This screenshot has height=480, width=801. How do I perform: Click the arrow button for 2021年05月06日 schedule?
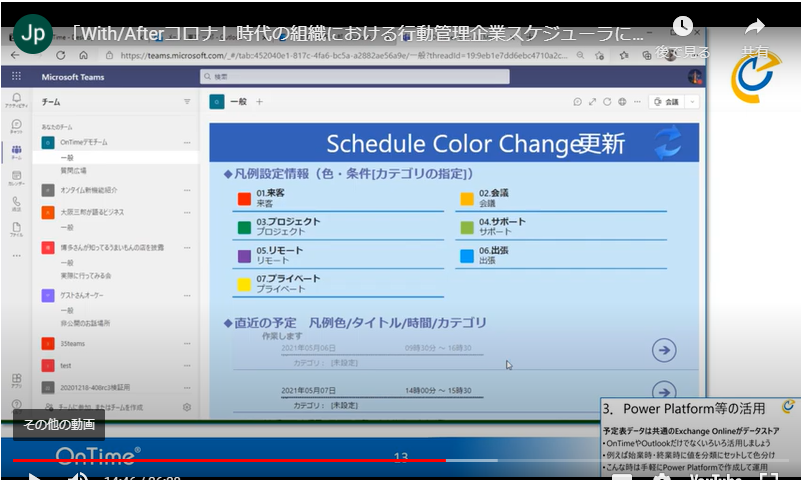[x=664, y=350]
